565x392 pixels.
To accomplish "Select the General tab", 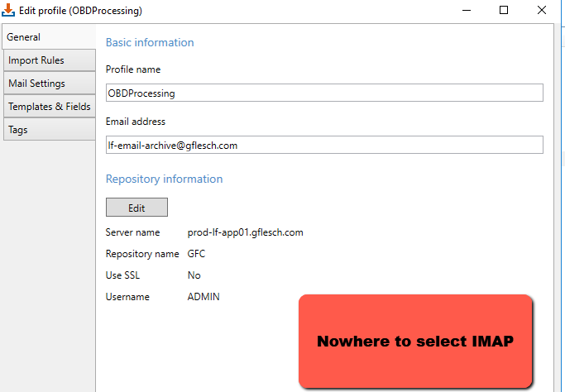I will coord(24,37).
